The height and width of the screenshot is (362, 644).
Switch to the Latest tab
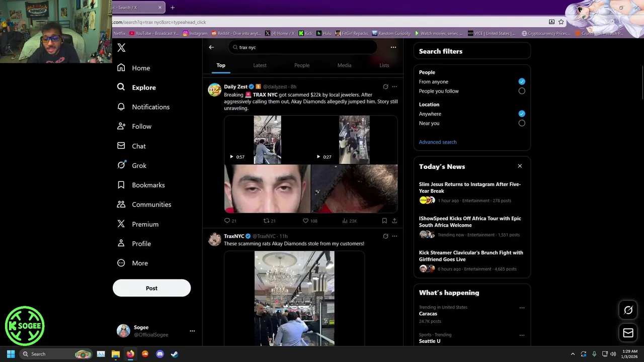click(260, 65)
